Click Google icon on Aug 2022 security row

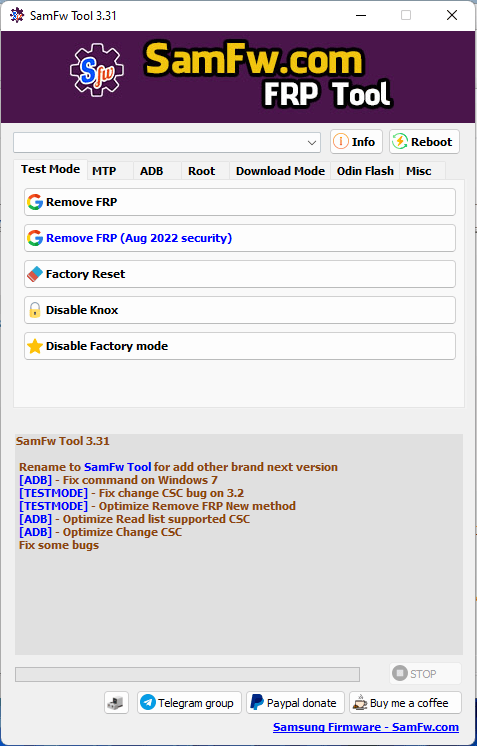click(35, 238)
